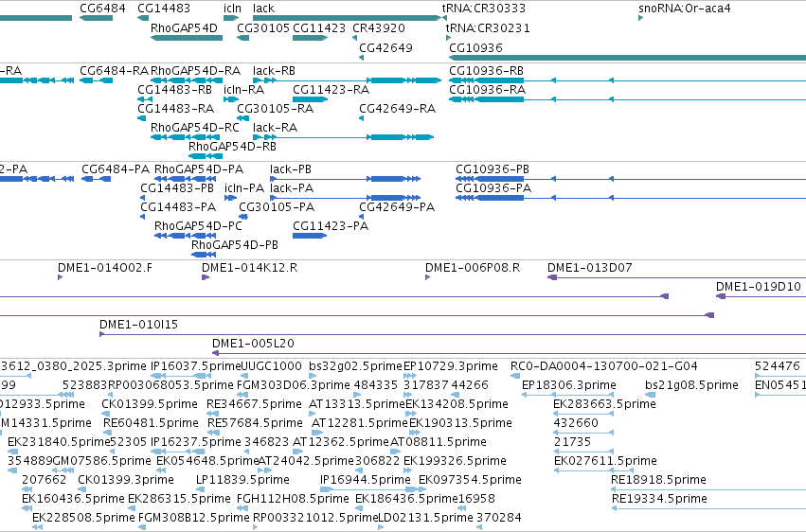Open the CR43920 gene label
This screenshot has width=806, height=532.
[x=379, y=28]
